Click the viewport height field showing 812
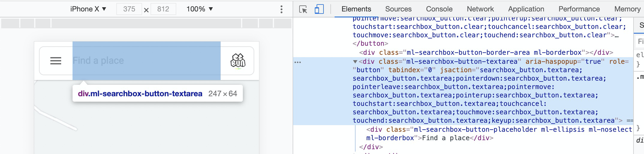 163,9
